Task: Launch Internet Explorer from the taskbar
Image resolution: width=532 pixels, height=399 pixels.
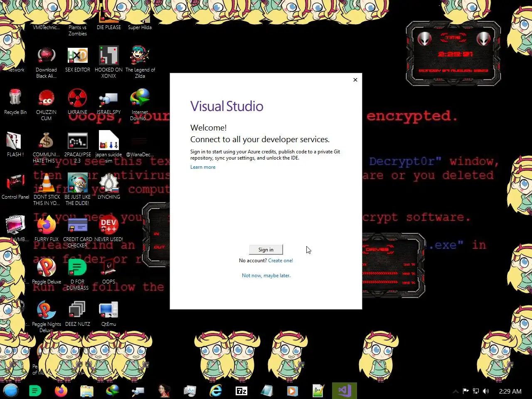Action: tap(216, 391)
